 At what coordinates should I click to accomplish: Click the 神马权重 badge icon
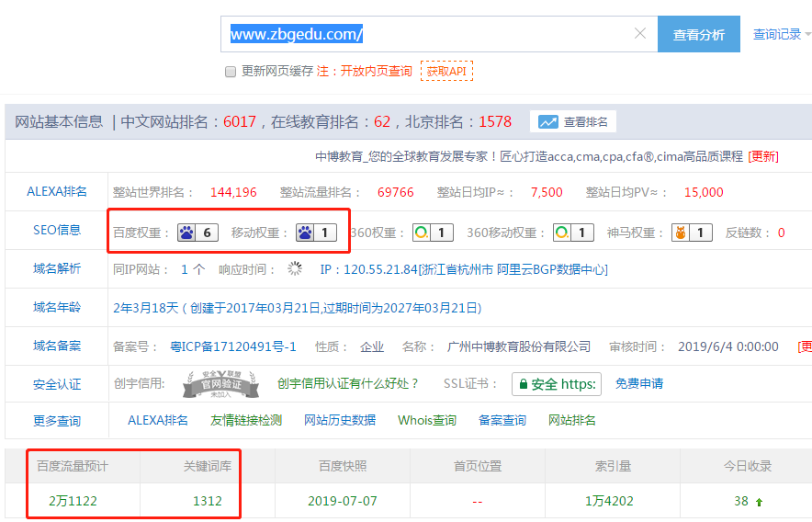click(692, 233)
